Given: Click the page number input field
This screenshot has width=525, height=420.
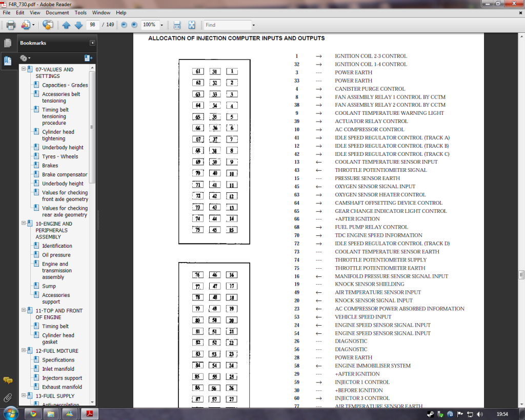Looking at the screenshot, I should pyautogui.click(x=93, y=25).
